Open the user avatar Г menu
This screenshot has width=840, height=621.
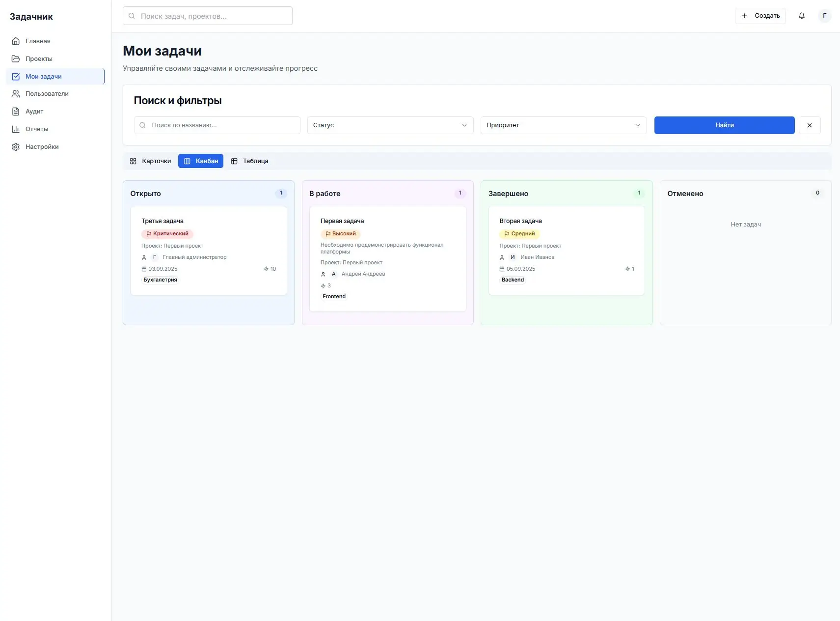point(824,16)
